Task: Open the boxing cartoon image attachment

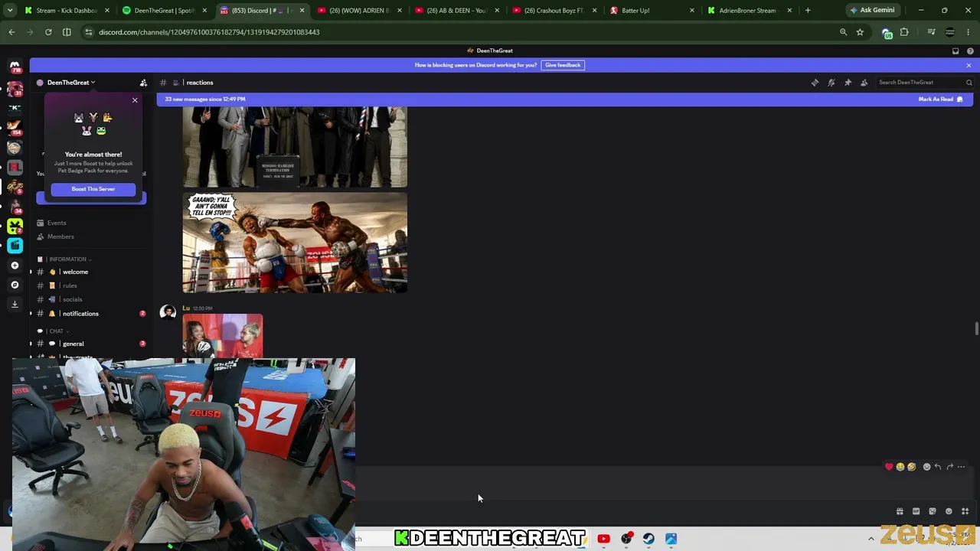Action: click(295, 242)
